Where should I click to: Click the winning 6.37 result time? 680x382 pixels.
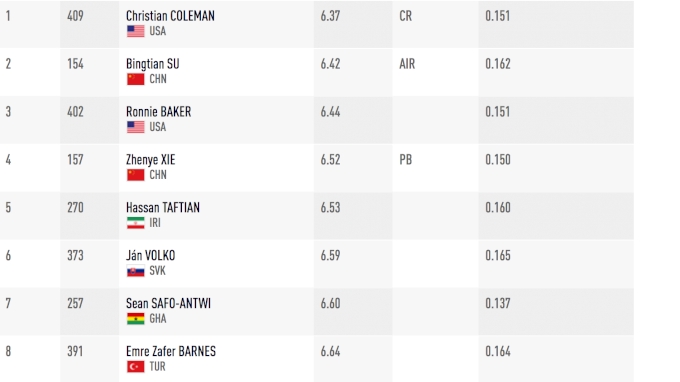coord(330,16)
